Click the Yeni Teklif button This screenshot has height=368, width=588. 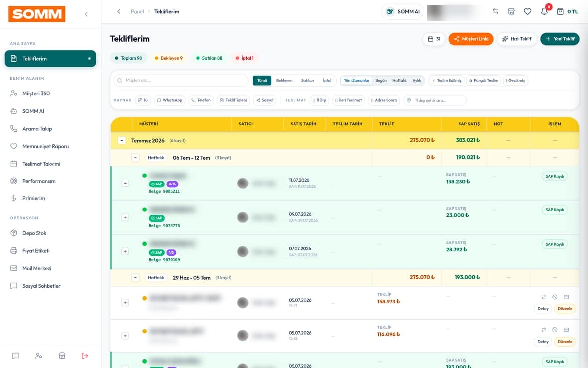tap(560, 39)
